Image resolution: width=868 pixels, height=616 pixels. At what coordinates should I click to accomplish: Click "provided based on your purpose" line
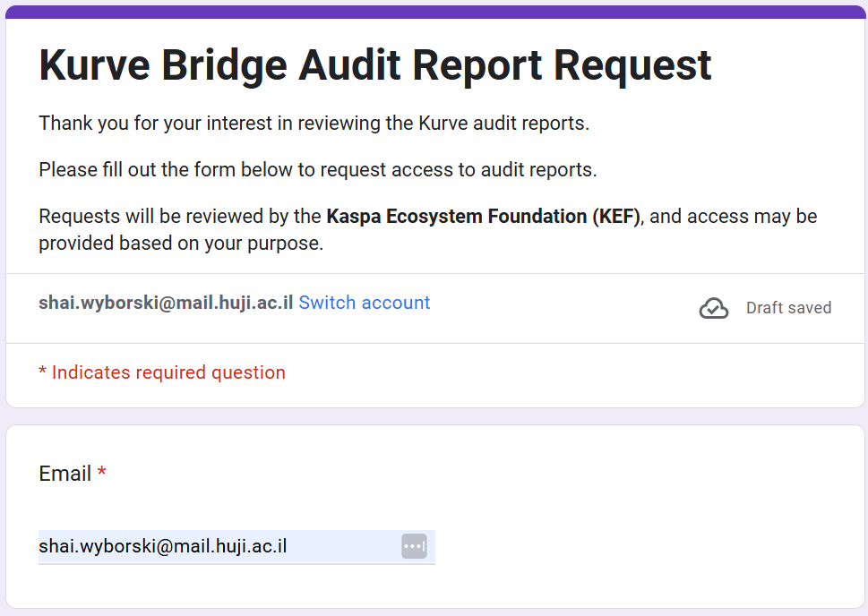180,244
